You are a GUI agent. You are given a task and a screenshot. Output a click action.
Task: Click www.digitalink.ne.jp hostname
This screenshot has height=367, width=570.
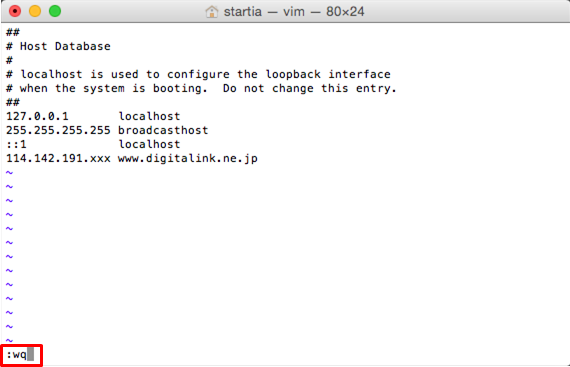click(x=188, y=158)
